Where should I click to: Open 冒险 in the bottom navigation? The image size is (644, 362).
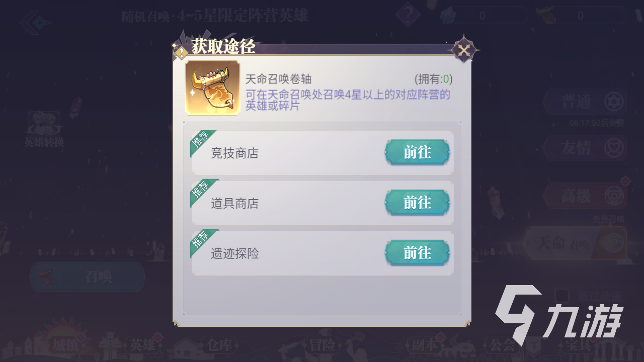click(x=322, y=344)
